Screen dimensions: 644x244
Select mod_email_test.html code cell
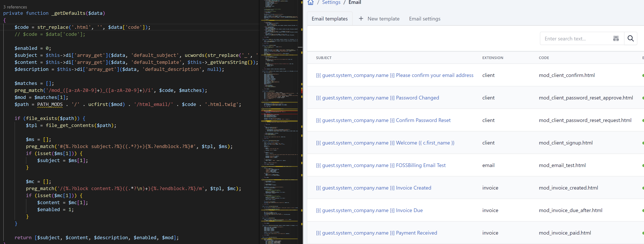tap(562, 165)
